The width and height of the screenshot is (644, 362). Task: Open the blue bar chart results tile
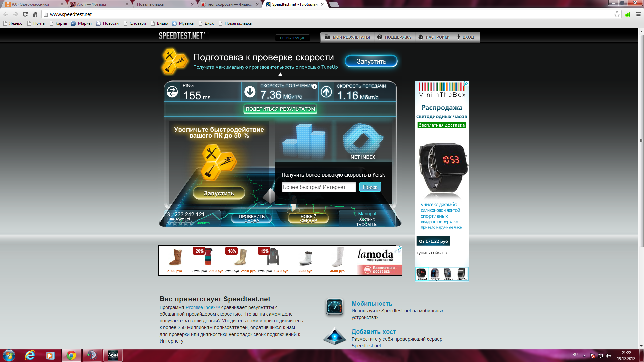304,141
